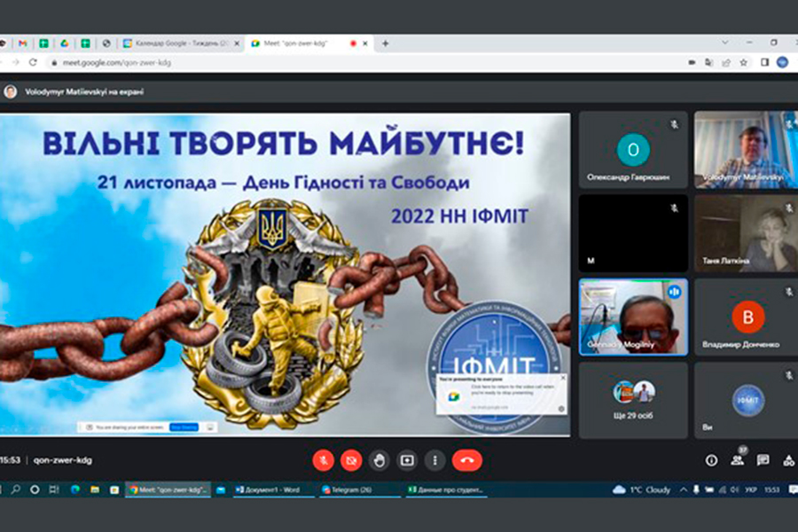The image size is (798, 532).
Task: Switch the УКР keyboard language
Action: pos(751,489)
